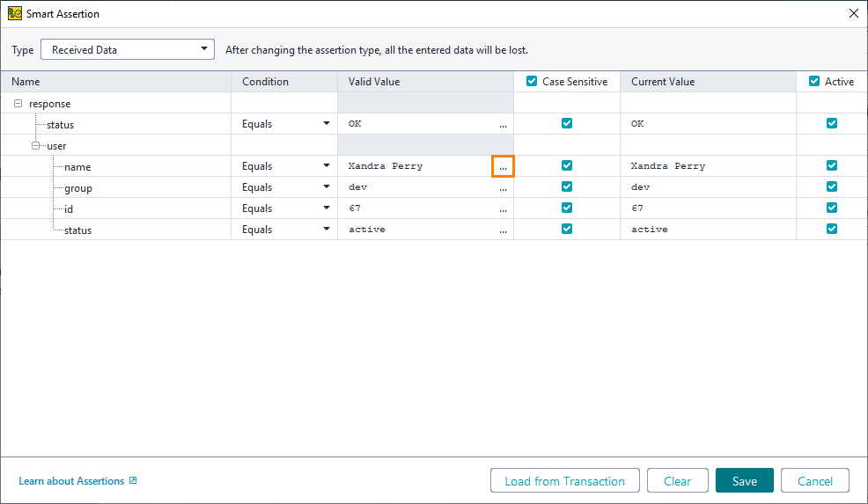Select the name tree item
This screenshot has height=504, width=868.
[77, 167]
